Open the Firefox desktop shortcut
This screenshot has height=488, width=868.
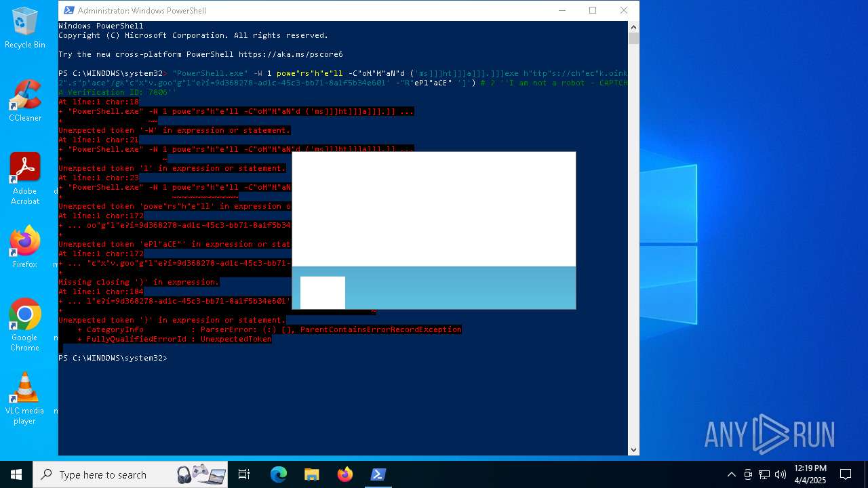(x=25, y=247)
